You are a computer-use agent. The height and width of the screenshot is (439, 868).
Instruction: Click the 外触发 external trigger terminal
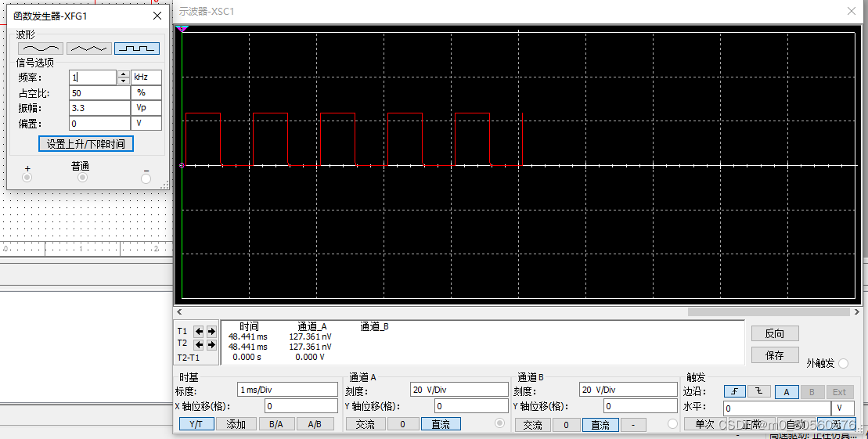843,363
